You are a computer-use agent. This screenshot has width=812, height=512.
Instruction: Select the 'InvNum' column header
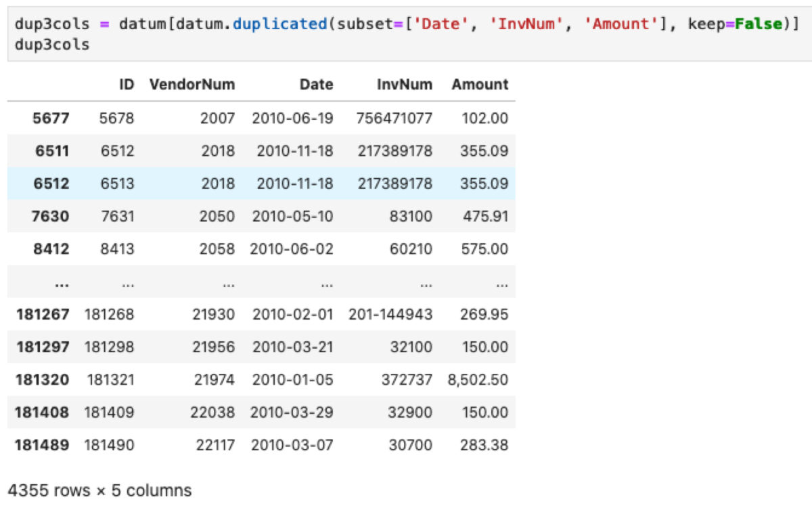(x=405, y=85)
